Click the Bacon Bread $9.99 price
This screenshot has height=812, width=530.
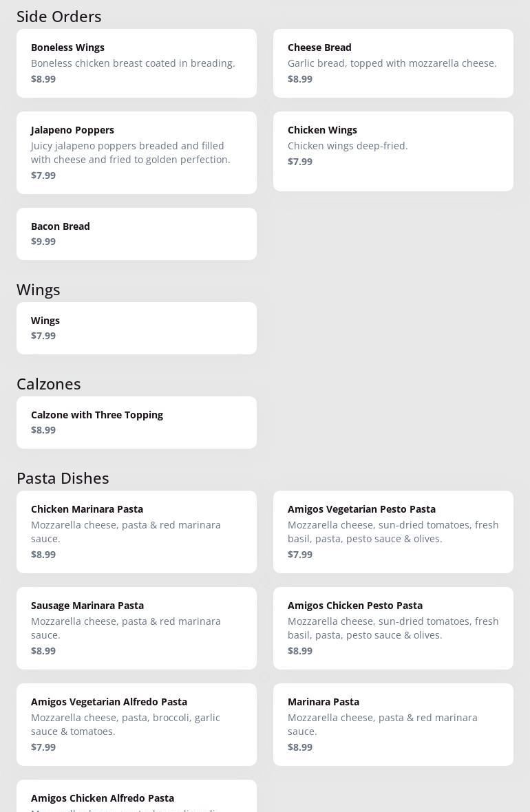click(x=43, y=242)
